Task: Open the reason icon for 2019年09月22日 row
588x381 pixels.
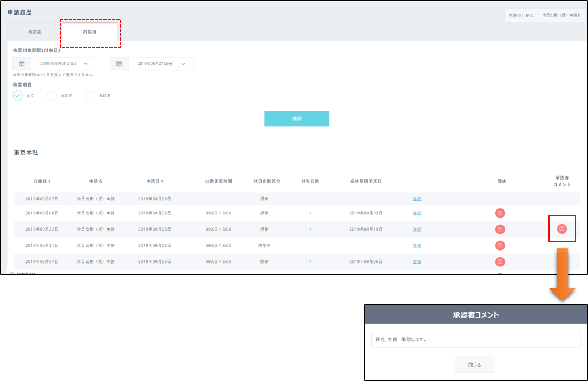Action: tap(500, 229)
